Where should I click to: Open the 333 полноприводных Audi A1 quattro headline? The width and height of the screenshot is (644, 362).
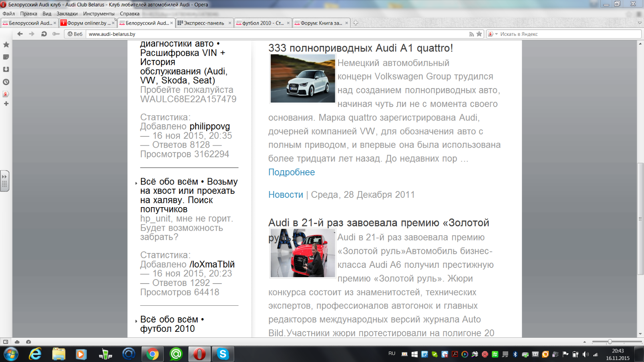361,48
